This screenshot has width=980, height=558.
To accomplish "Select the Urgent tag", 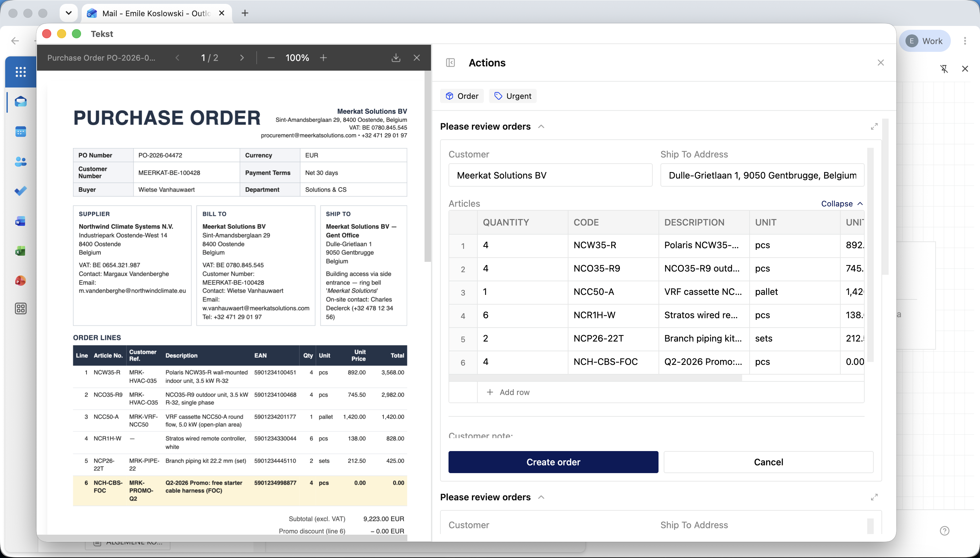I will pos(512,96).
